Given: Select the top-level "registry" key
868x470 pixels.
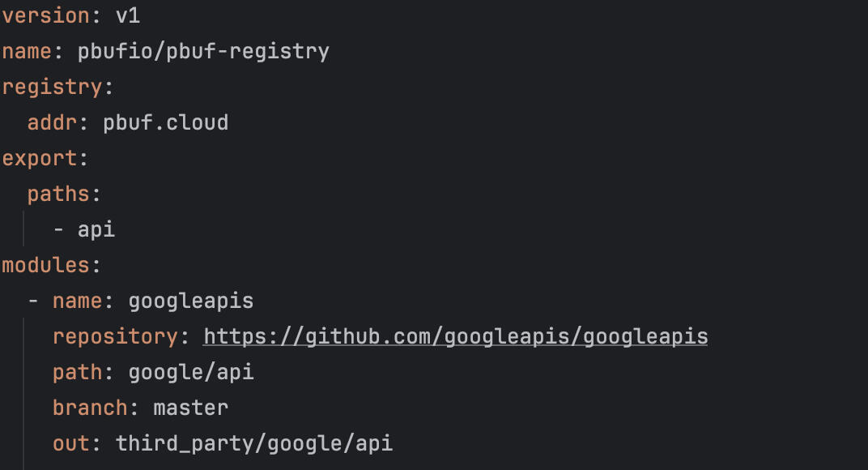Looking at the screenshot, I should click(x=52, y=87).
